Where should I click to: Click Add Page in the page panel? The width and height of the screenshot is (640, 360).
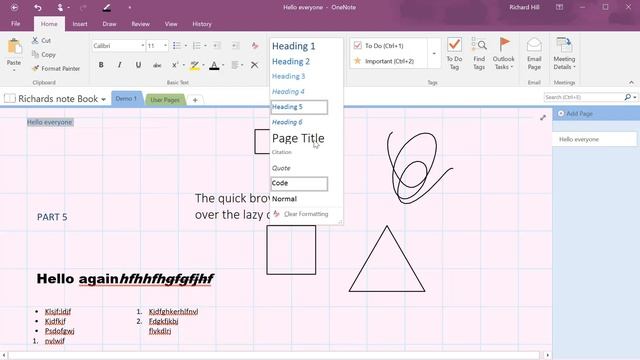(576, 113)
